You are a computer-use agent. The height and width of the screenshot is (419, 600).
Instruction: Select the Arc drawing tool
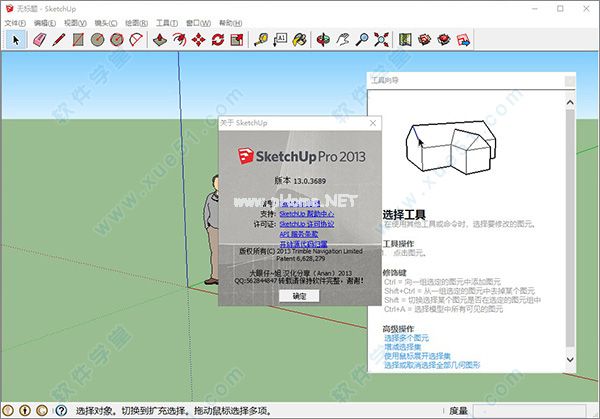[136, 40]
